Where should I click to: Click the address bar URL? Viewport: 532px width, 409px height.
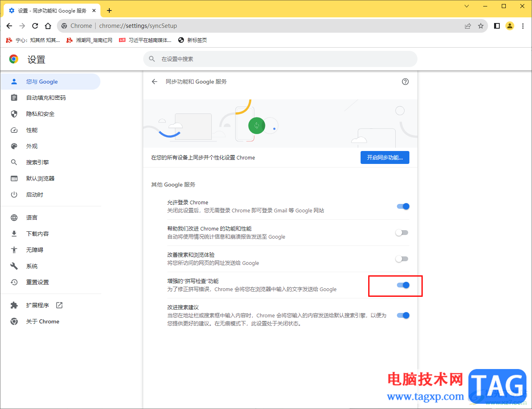tap(138, 26)
